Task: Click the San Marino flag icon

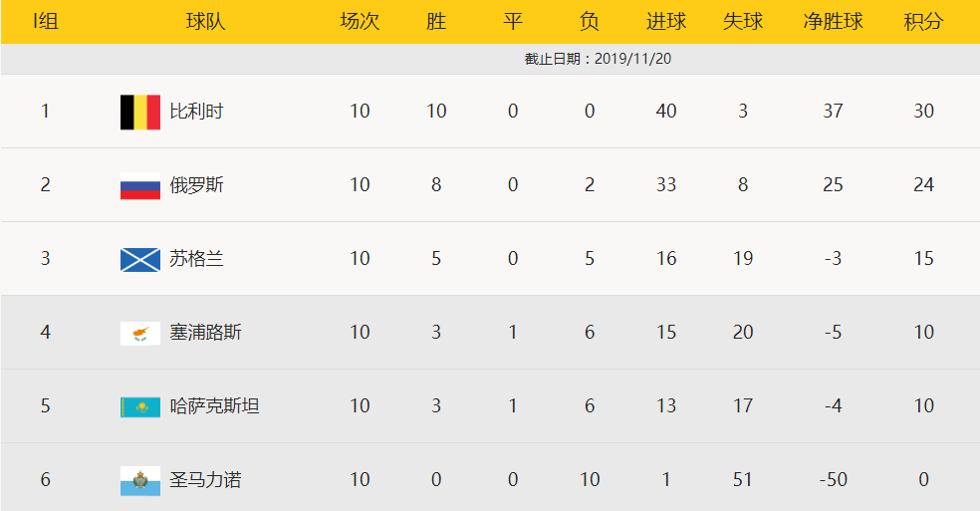Action: coord(140,481)
